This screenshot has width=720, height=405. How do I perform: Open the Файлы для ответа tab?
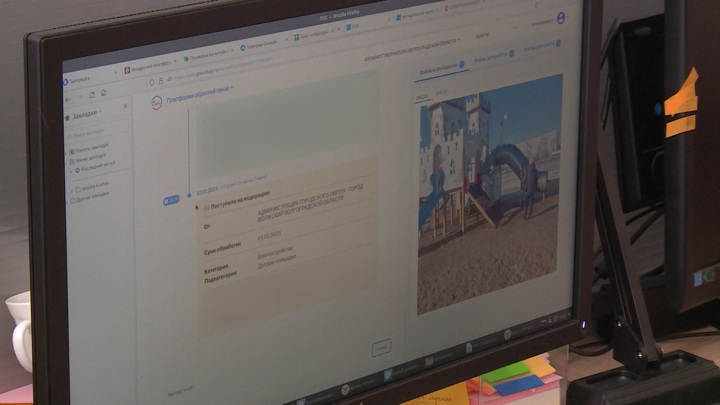click(x=542, y=45)
